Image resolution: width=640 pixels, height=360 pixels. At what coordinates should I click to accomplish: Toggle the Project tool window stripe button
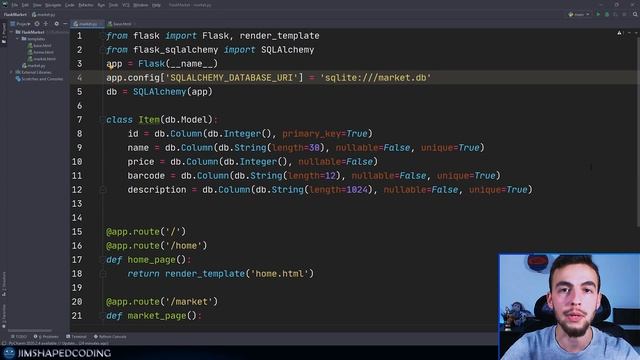tap(4, 33)
